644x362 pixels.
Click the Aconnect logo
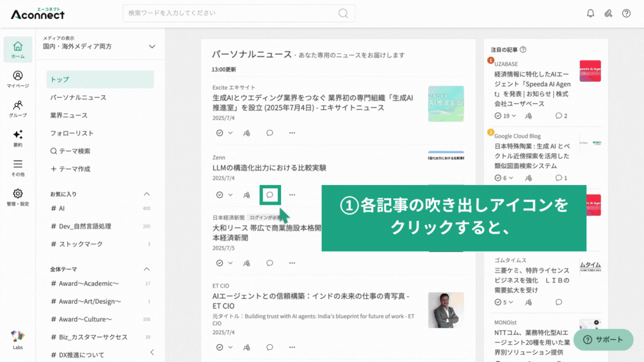[37, 13]
